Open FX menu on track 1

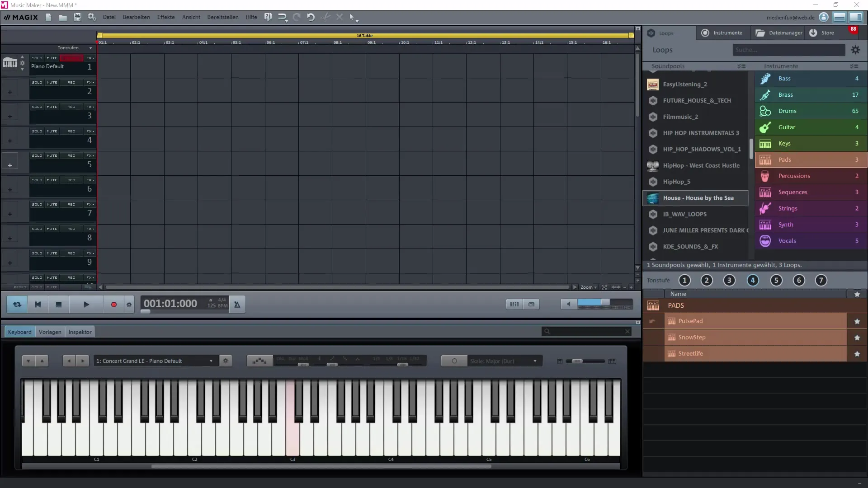(x=90, y=58)
